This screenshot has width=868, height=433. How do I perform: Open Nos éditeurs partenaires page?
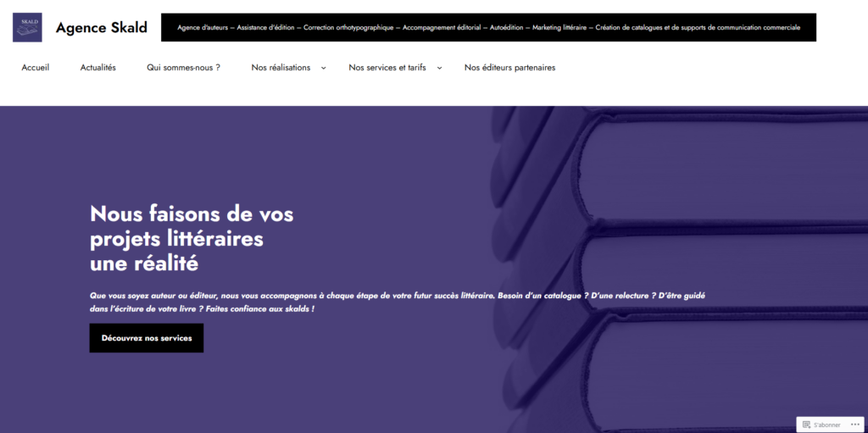(x=509, y=68)
